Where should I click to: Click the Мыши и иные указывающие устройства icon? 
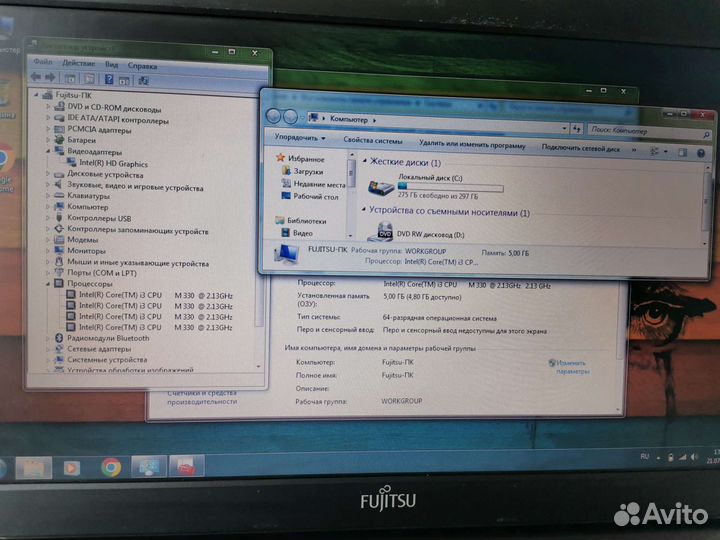click(59, 262)
